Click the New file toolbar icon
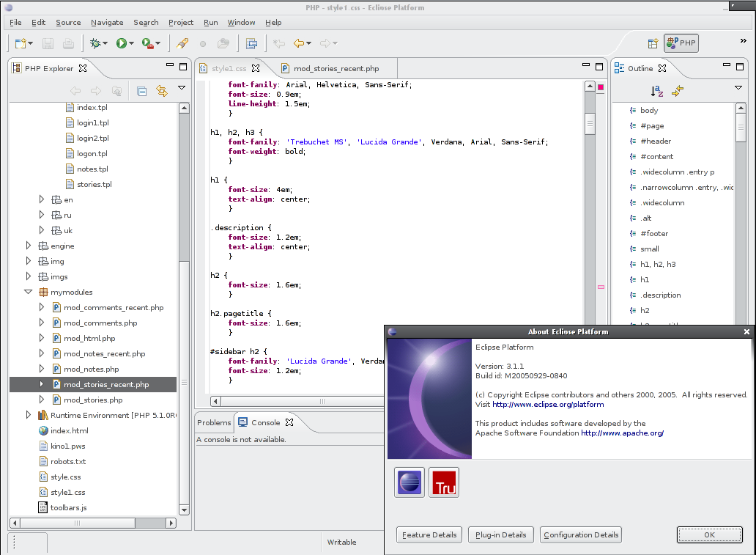Viewport: 756px width, 555px height. [21, 43]
